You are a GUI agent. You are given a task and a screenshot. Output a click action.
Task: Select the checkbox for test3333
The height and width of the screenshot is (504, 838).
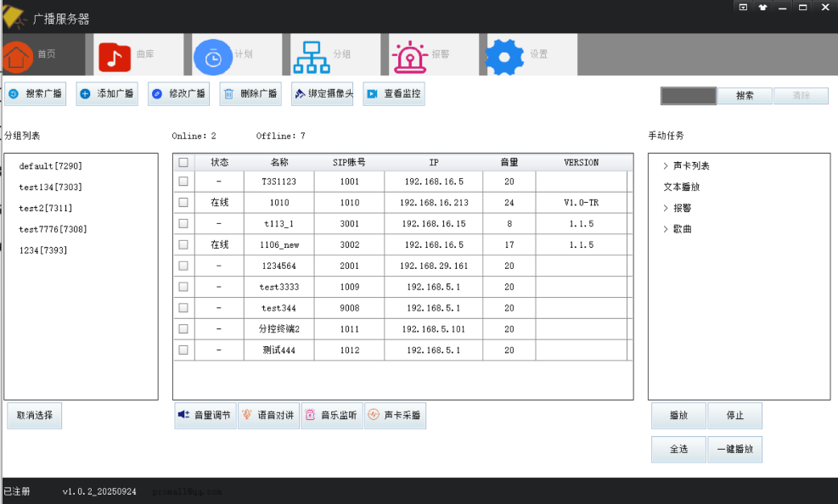[x=183, y=286]
